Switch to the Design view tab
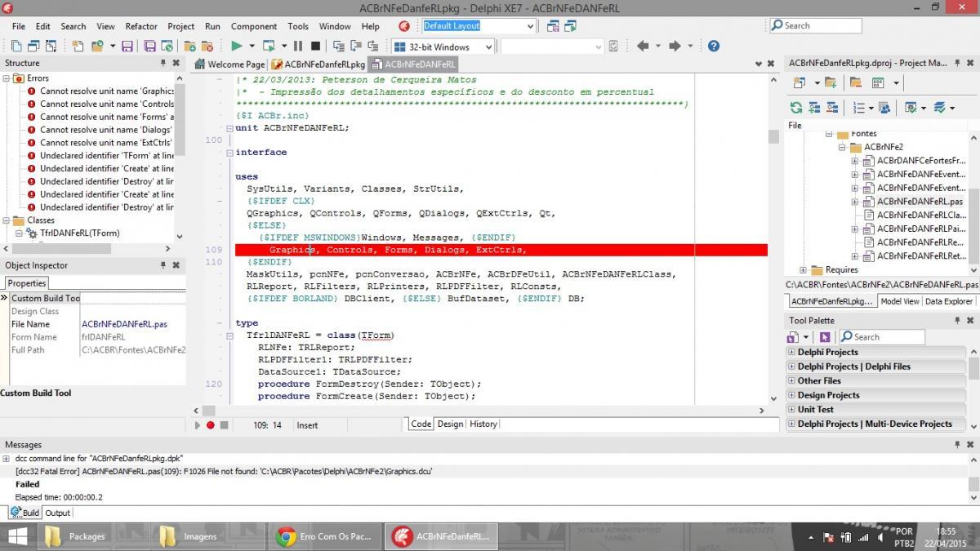Screen dimensions: 980x551 coord(450,424)
